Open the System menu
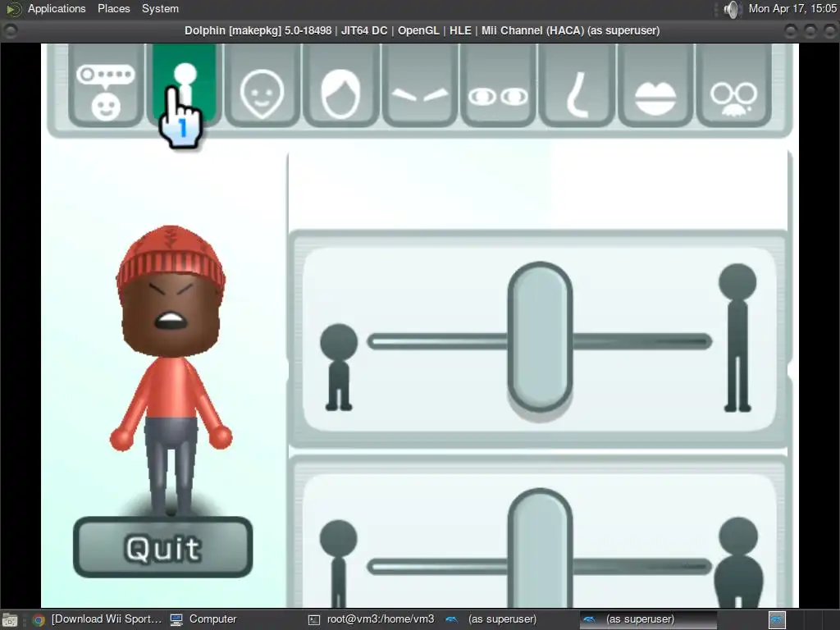 [x=160, y=8]
